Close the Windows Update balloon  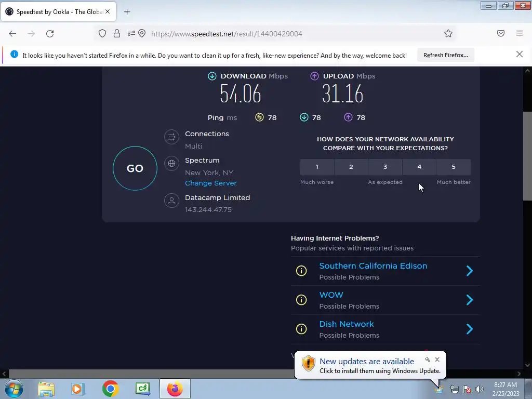[437, 360]
